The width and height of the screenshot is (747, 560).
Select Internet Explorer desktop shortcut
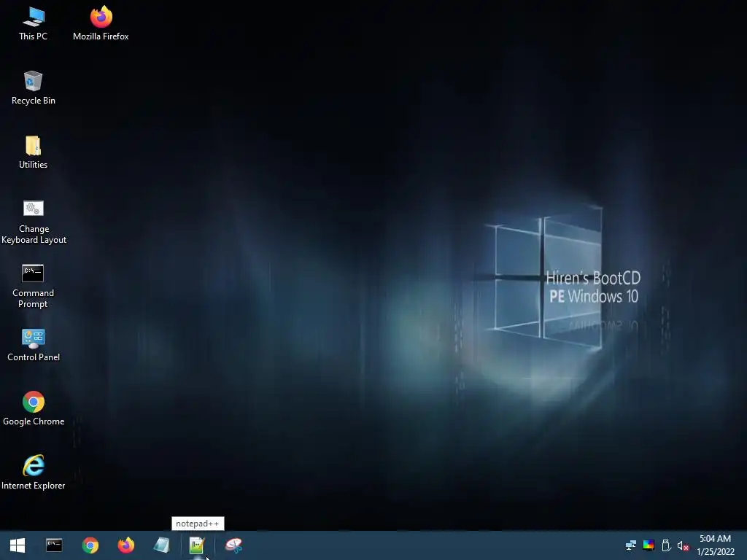pyautogui.click(x=34, y=472)
